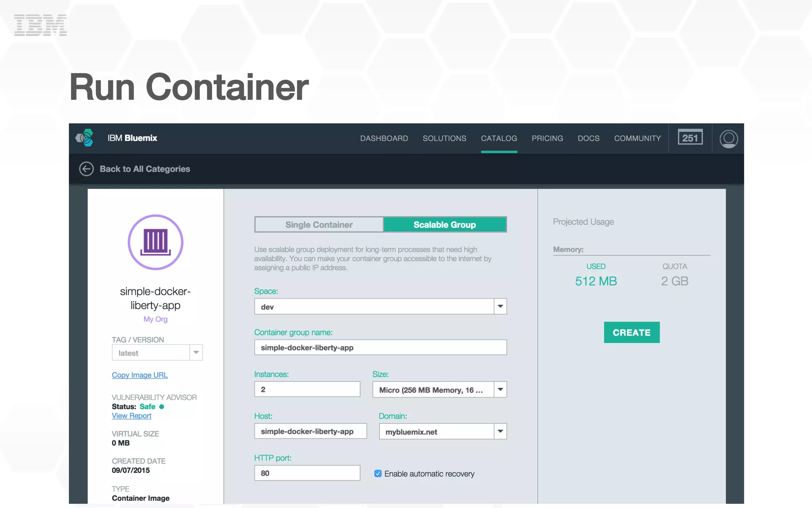Screen dimensions: 812x508
Task: Click the Container Image type value
Action: tap(141, 498)
